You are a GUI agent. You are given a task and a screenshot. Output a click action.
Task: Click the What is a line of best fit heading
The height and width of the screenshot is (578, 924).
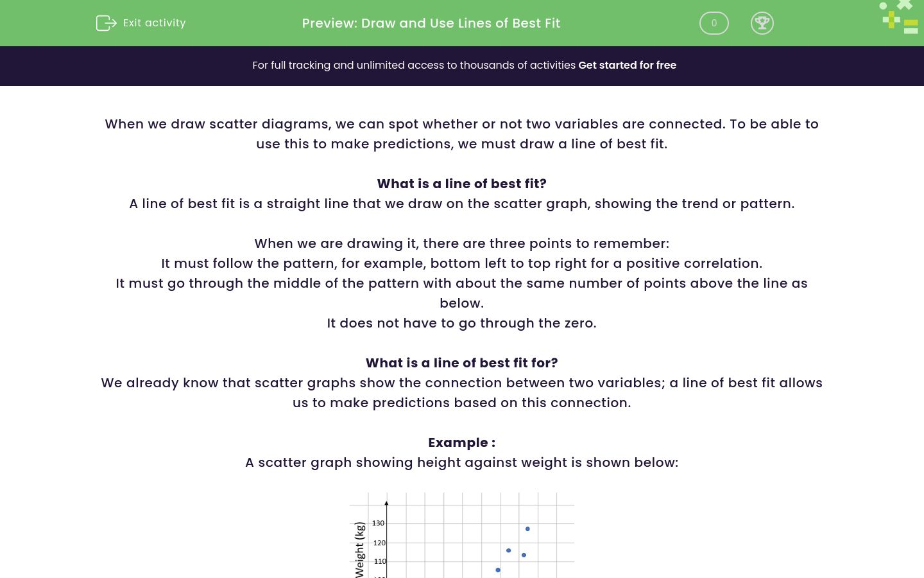point(461,184)
